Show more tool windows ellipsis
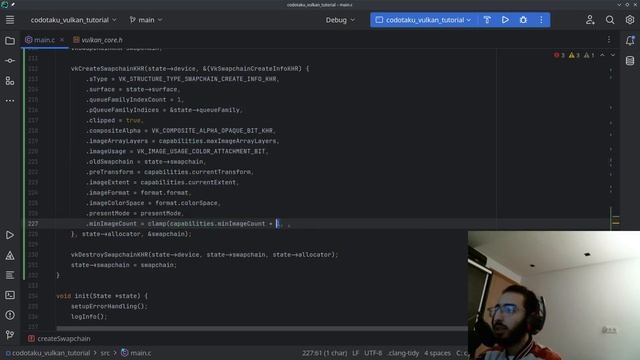The height and width of the screenshot is (360, 640). pos(10,100)
